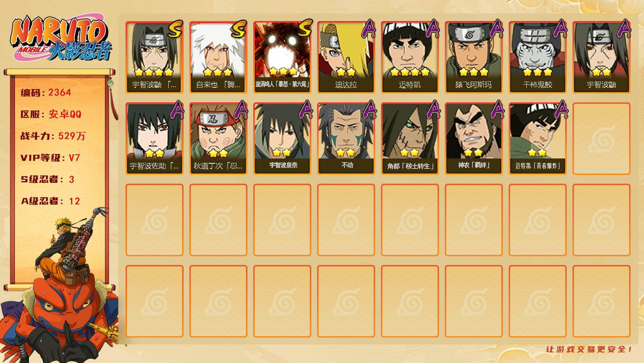Open the Deidara (迪达拉) ninja card

click(346, 57)
